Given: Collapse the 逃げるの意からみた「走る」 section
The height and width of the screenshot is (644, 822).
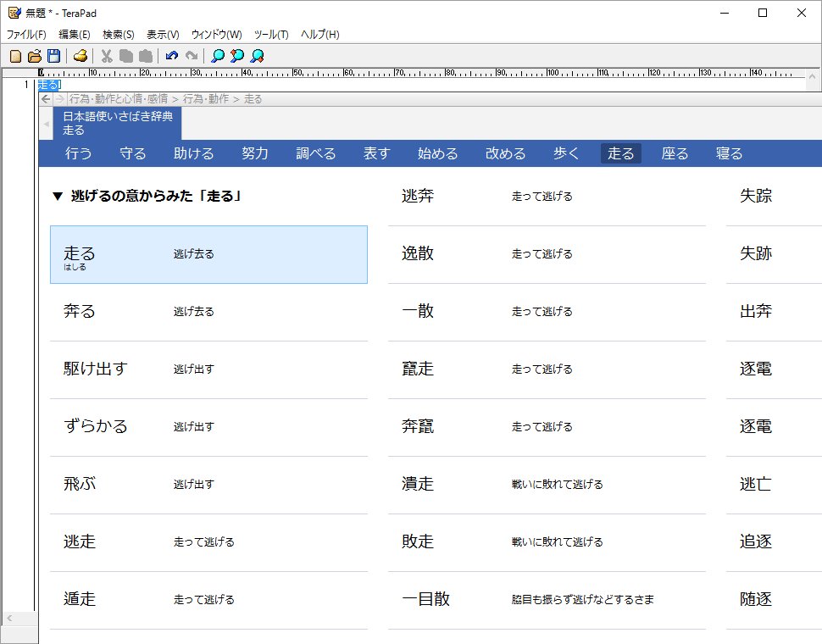Looking at the screenshot, I should click(57, 197).
